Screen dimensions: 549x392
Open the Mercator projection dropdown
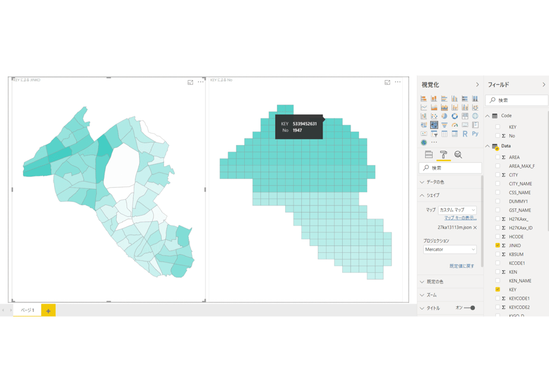450,249
